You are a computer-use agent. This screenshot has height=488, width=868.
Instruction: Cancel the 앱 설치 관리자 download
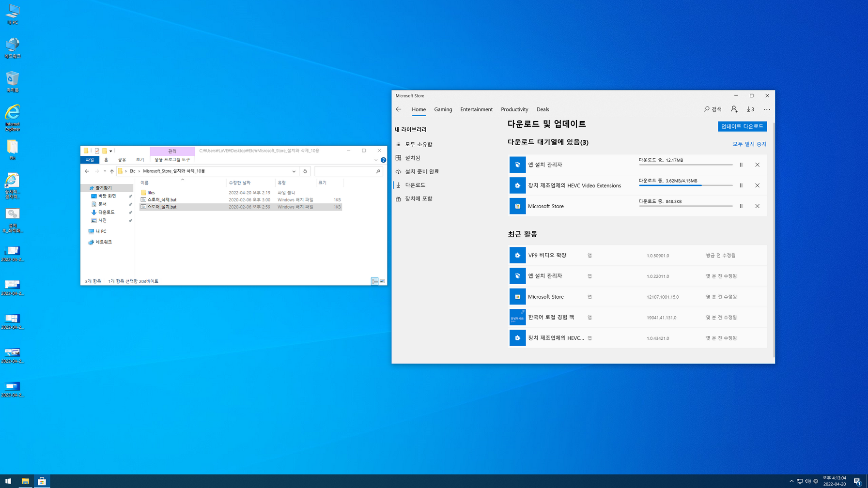click(x=758, y=165)
